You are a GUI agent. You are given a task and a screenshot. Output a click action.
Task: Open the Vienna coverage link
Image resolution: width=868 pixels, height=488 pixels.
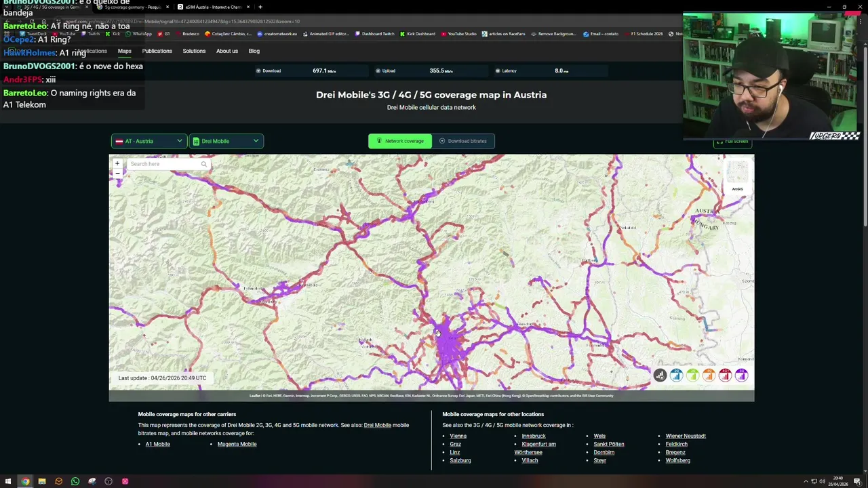(458, 436)
